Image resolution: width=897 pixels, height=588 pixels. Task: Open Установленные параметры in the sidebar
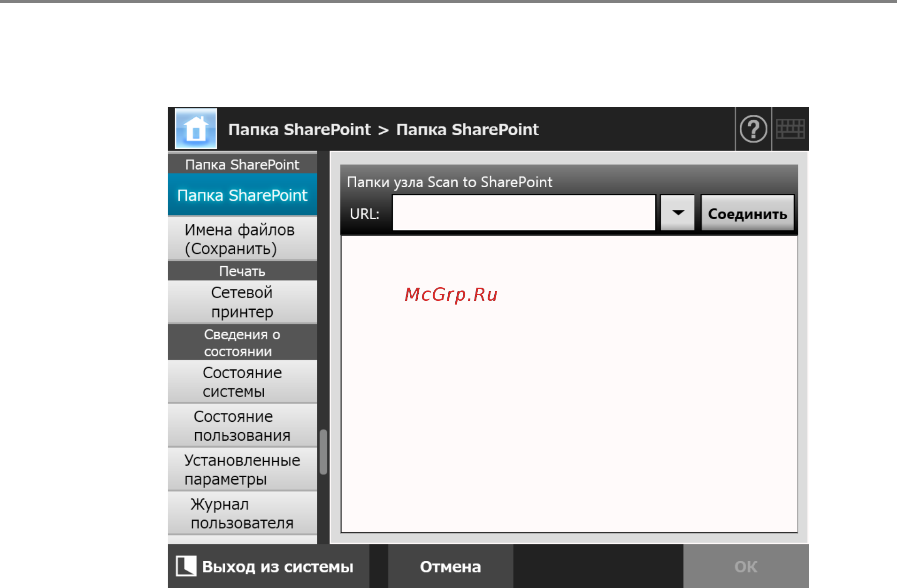pyautogui.click(x=242, y=469)
